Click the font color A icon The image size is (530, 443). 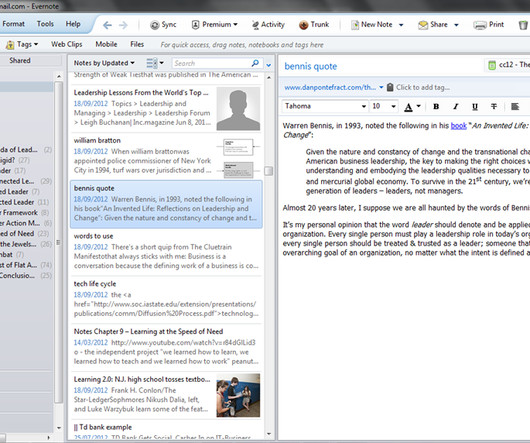click(408, 107)
